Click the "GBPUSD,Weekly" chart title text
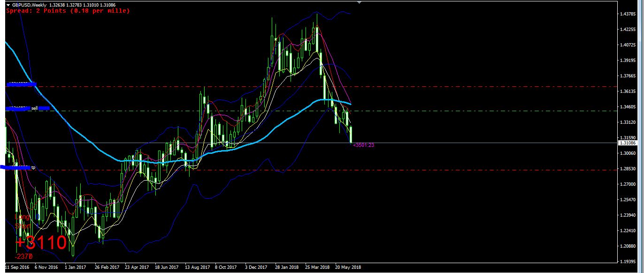 [29, 5]
